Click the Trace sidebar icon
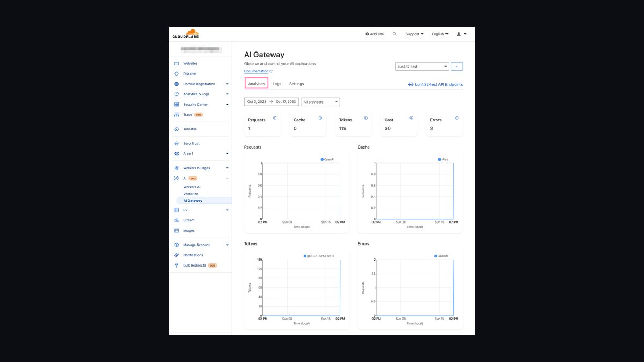The image size is (644, 362). tap(177, 114)
